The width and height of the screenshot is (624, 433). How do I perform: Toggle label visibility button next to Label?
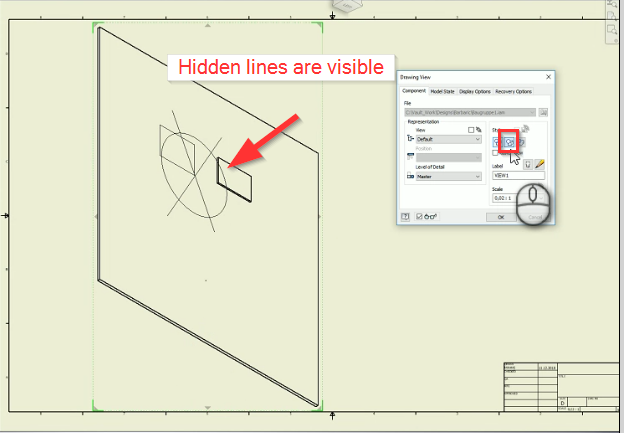[528, 164]
